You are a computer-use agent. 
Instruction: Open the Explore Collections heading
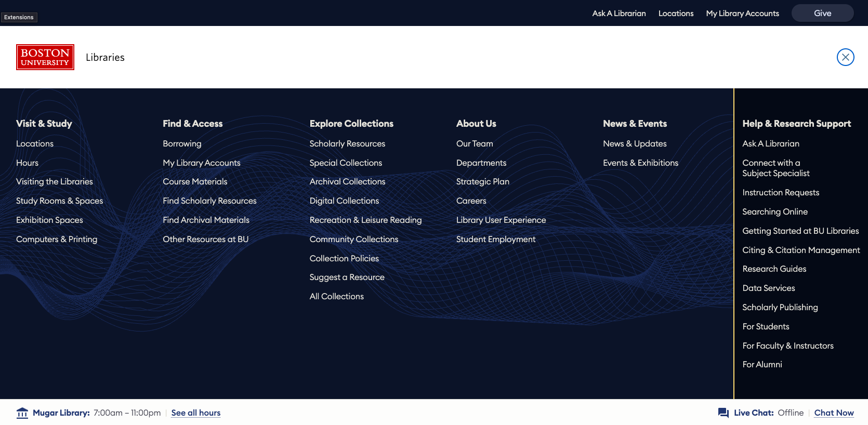[351, 124]
